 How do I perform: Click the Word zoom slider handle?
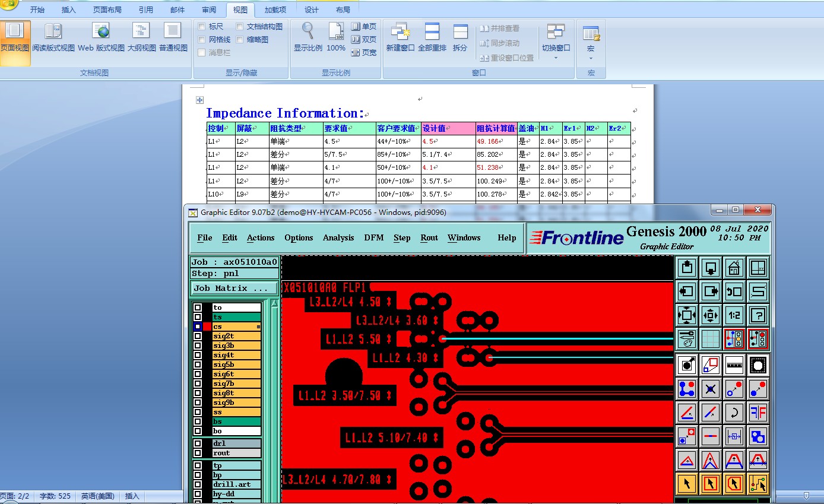click(x=806, y=495)
